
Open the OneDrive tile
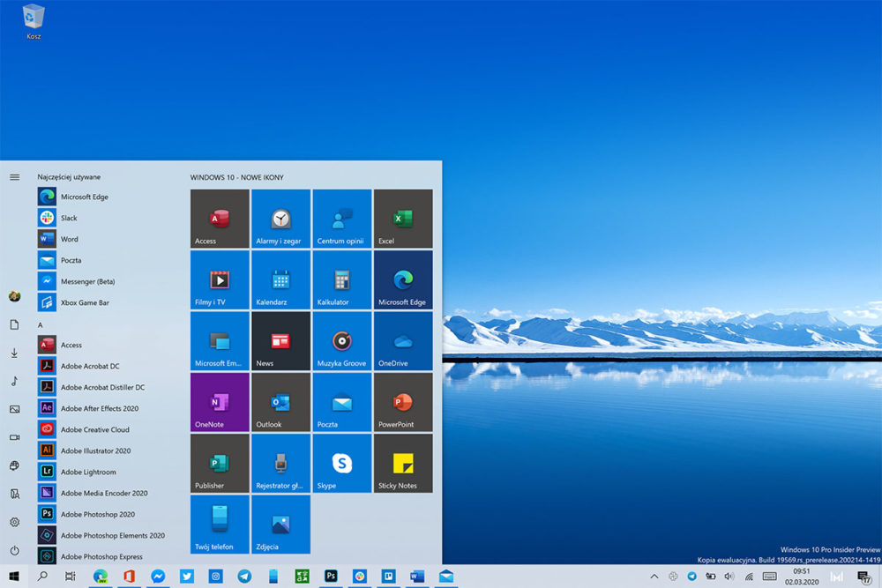coord(403,341)
